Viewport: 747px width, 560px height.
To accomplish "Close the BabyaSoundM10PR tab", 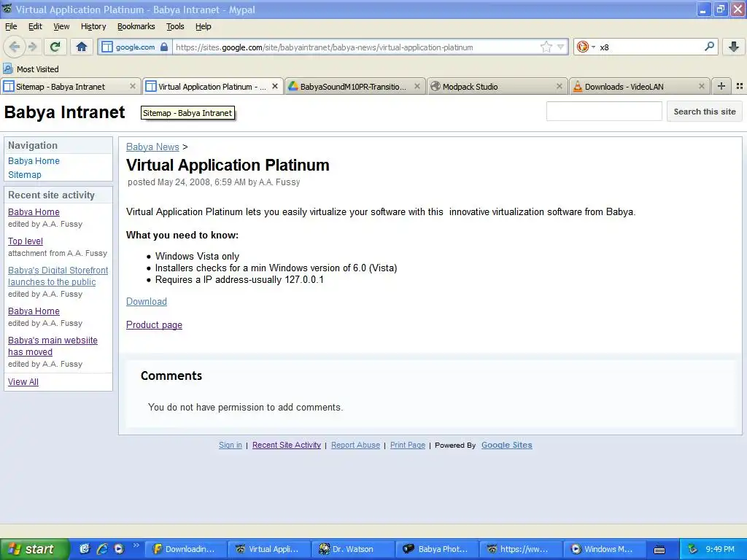I will 417,86.
